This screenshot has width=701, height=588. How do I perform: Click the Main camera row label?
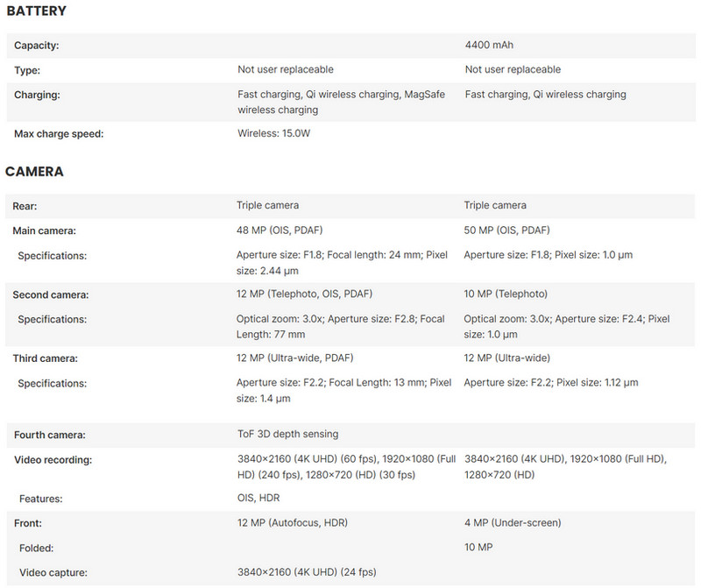pyautogui.click(x=44, y=230)
